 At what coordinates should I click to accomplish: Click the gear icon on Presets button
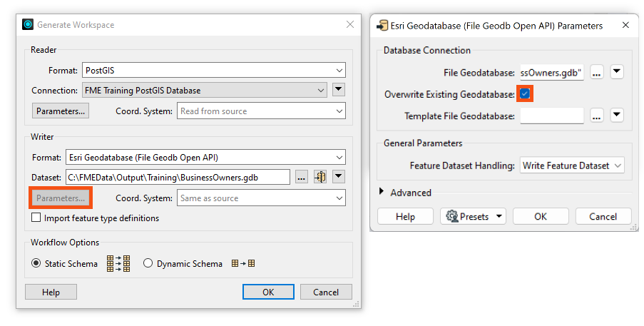coord(451,216)
